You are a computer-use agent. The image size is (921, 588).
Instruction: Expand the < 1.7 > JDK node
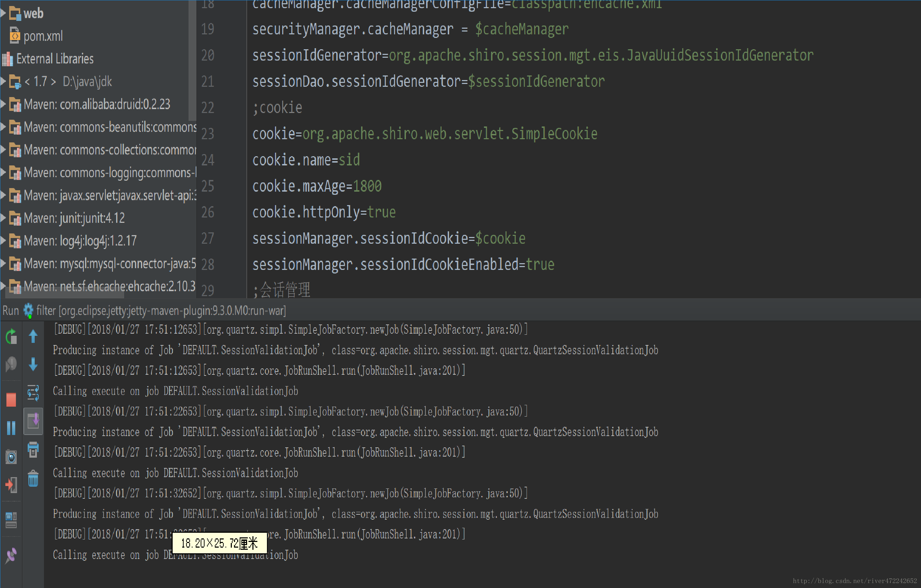[3, 81]
